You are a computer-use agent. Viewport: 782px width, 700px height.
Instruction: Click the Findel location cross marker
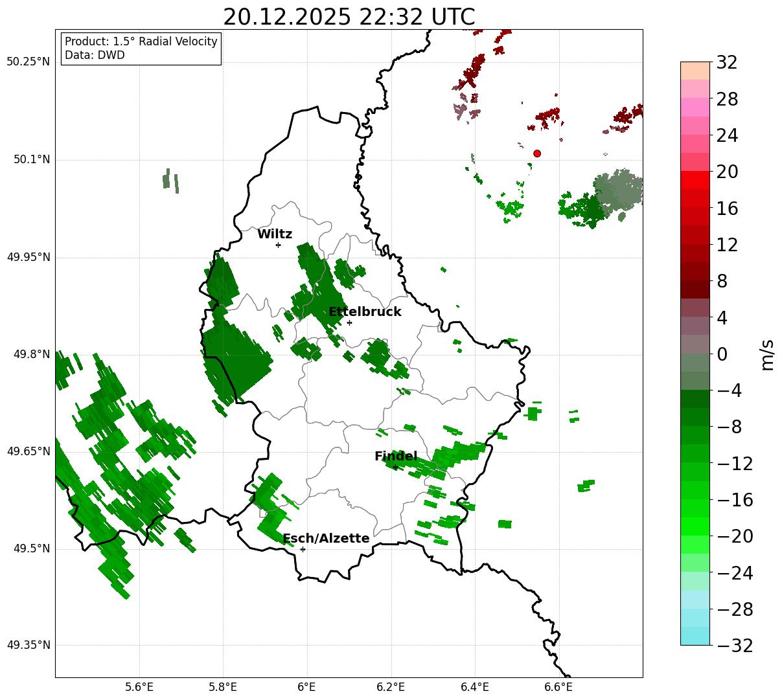[x=395, y=467]
